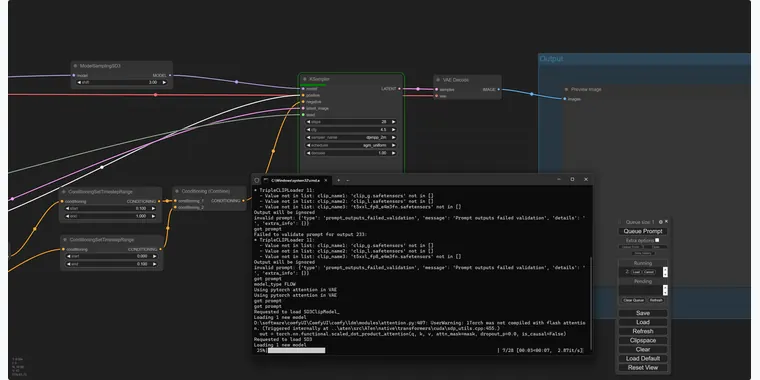This screenshot has width=760, height=380.
Task: Click the Preview Image images input port
Action: 565,99
